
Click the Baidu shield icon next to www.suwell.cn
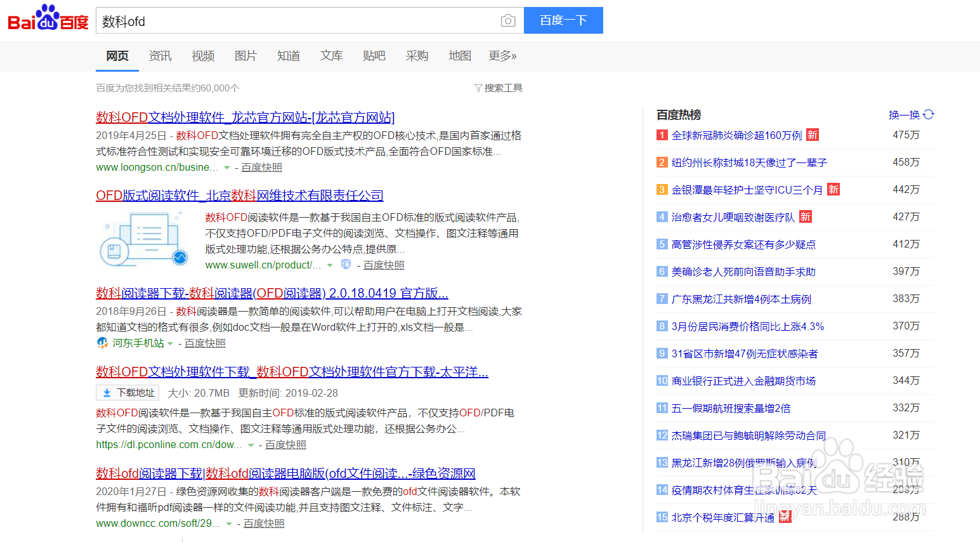point(346,264)
